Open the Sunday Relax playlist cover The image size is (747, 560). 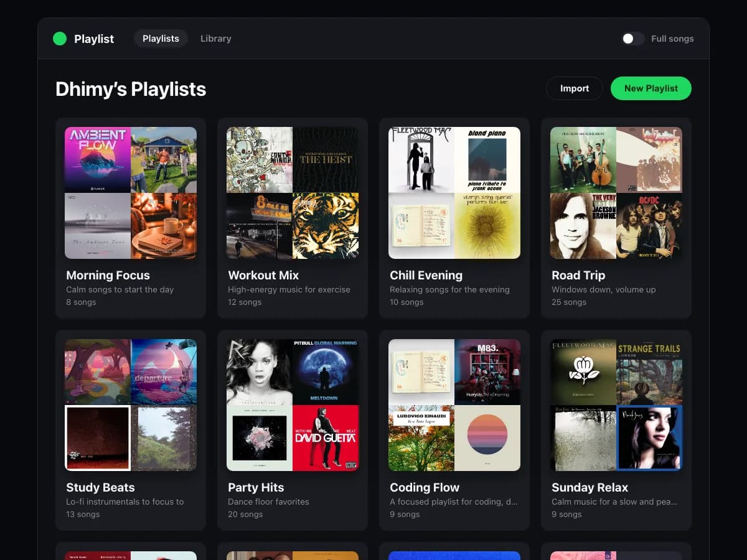(x=616, y=405)
